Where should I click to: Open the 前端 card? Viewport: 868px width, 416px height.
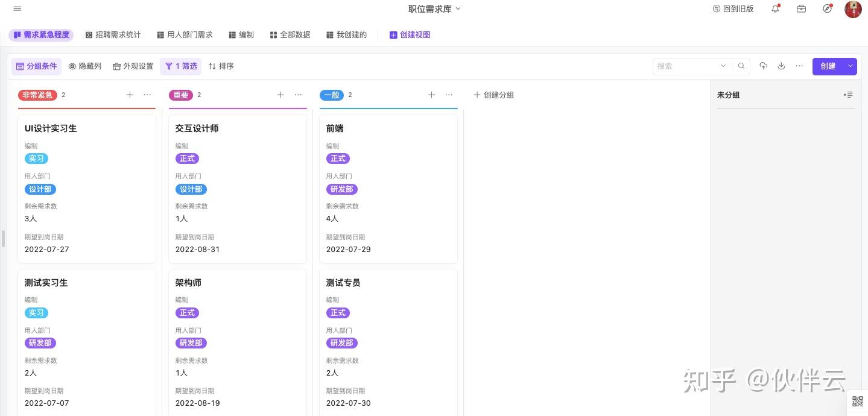coord(388,189)
